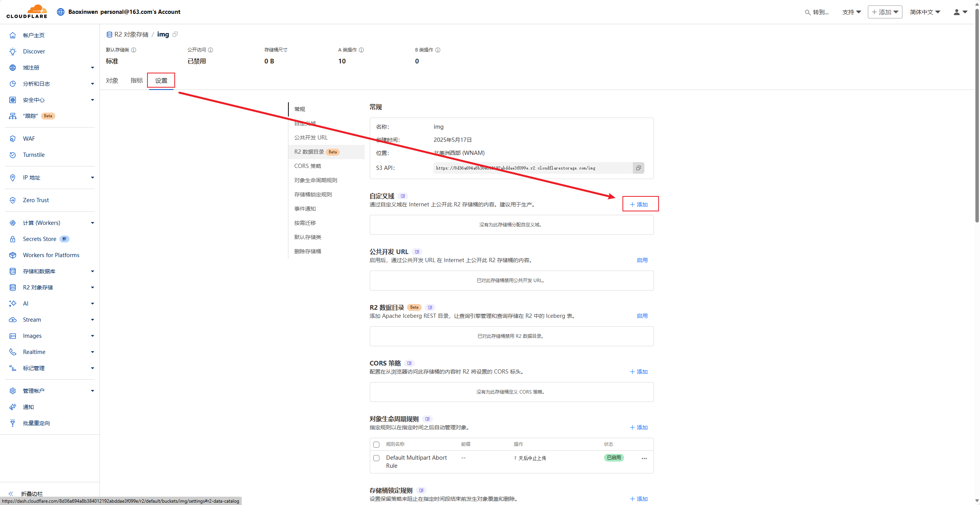Add a lifecycle rule via 添加
The width and height of the screenshot is (980, 505).
(639, 427)
